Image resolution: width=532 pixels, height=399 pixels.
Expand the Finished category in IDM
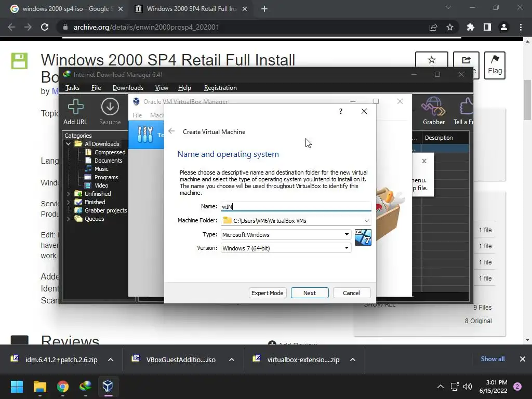pyautogui.click(x=68, y=202)
